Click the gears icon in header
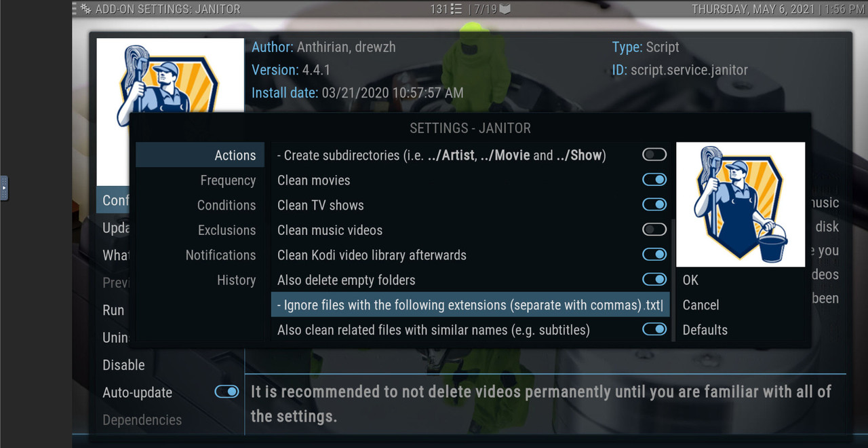The width and height of the screenshot is (868, 448). (x=85, y=10)
